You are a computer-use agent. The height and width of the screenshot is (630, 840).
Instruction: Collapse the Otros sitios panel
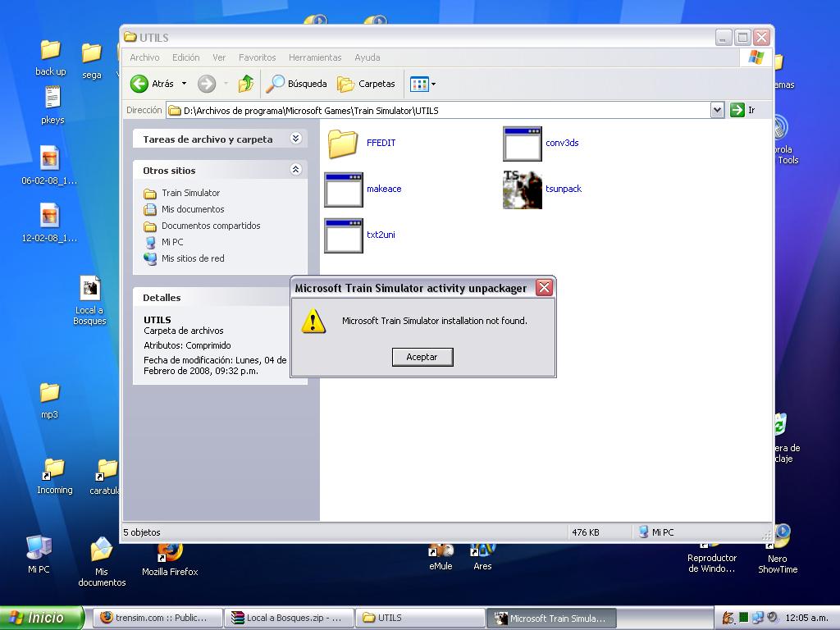[x=295, y=170]
